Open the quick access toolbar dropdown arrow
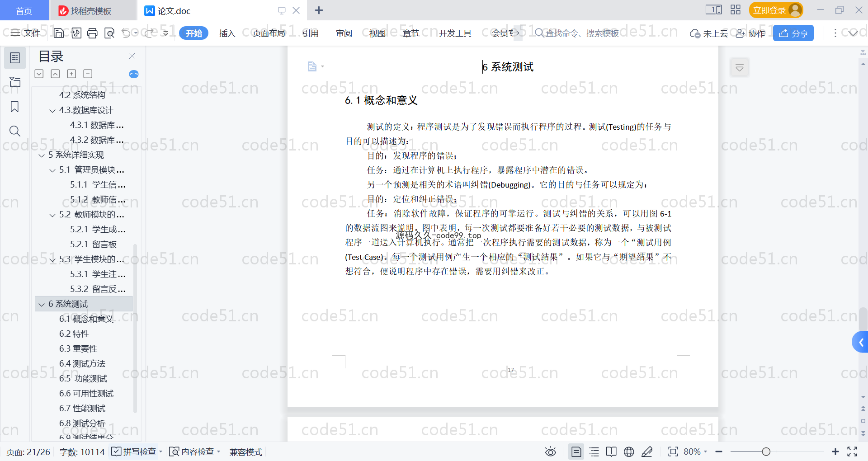Image resolution: width=868 pixels, height=461 pixels. [x=166, y=33]
